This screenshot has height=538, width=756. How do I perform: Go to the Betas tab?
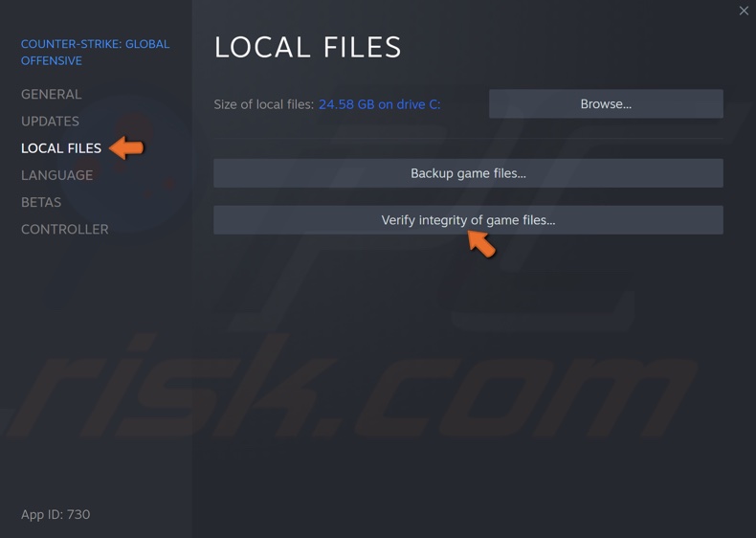pos(41,202)
